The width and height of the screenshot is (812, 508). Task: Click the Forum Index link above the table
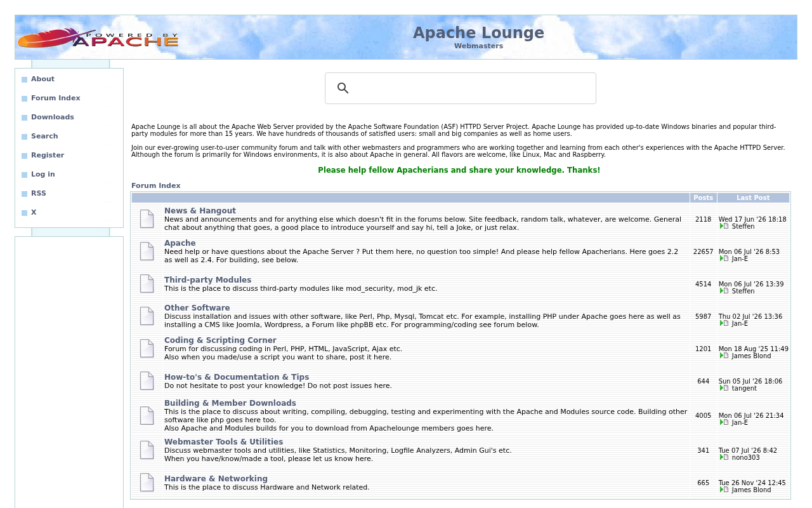tap(156, 186)
